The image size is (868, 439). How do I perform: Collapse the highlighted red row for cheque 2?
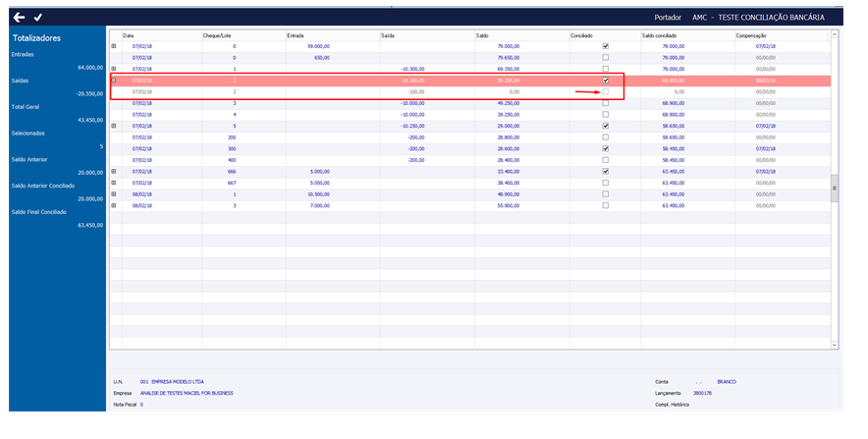click(114, 81)
